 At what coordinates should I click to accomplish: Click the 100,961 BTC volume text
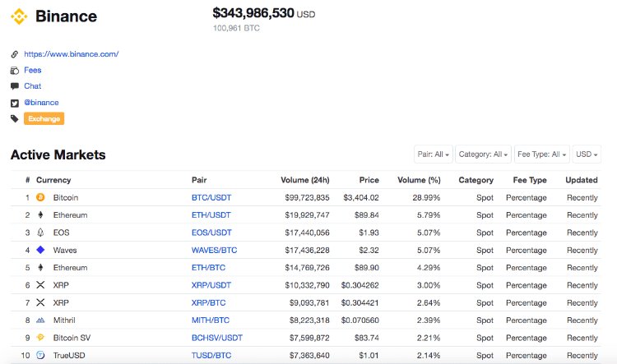coord(236,28)
